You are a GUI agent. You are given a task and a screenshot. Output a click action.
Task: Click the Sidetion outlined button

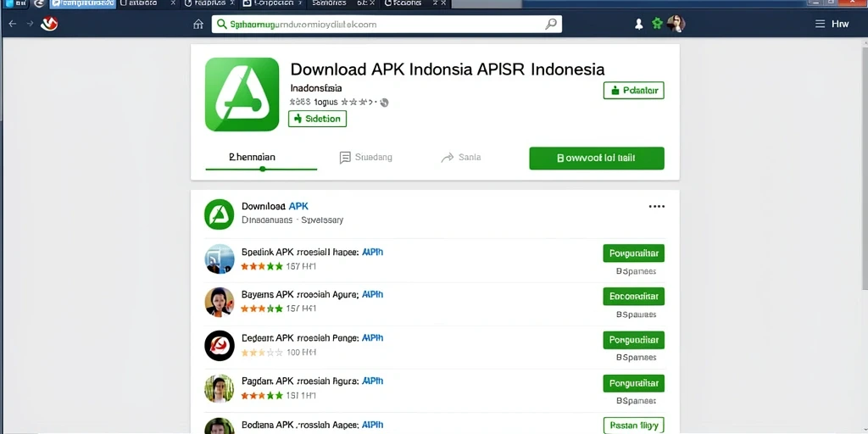[317, 119]
